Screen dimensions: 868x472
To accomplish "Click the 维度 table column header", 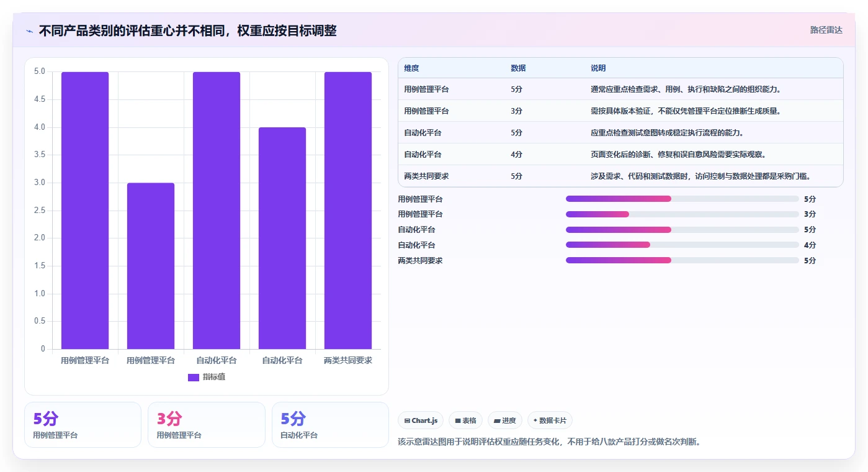I will point(411,68).
